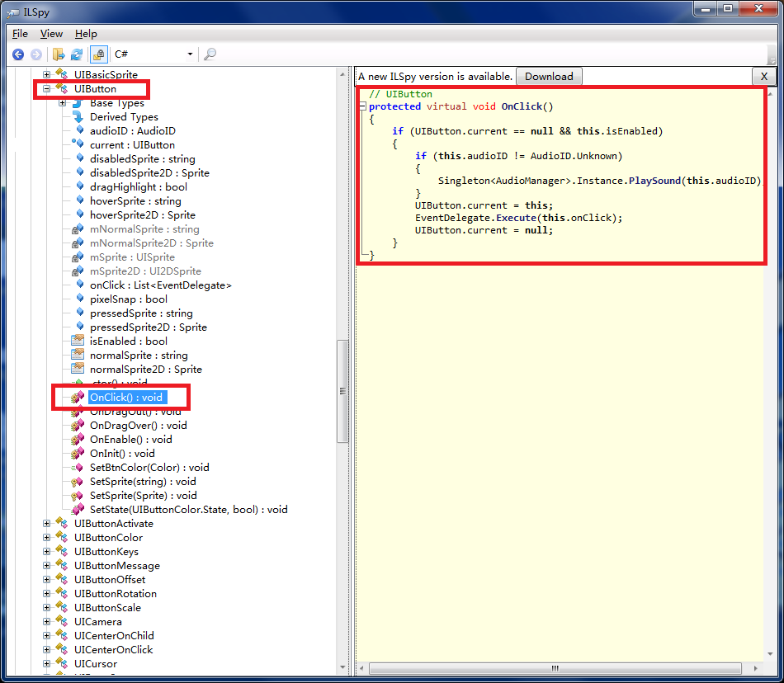Click the Forward navigation arrow icon

[x=36, y=54]
